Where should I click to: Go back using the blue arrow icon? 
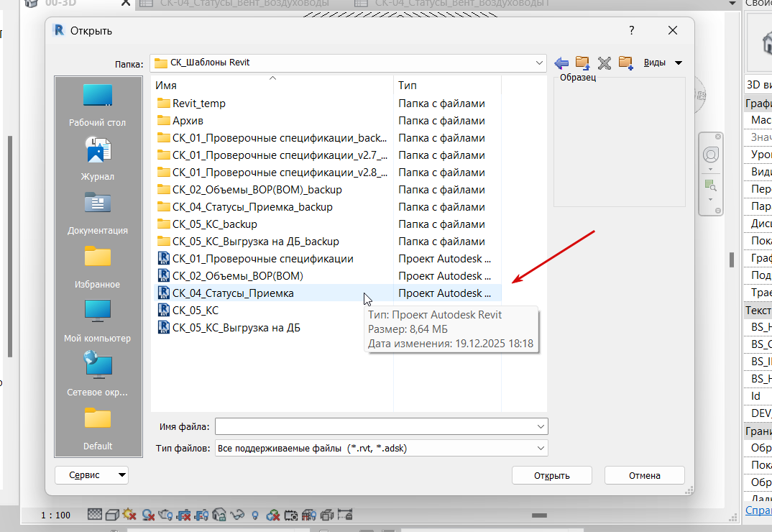[x=561, y=63]
